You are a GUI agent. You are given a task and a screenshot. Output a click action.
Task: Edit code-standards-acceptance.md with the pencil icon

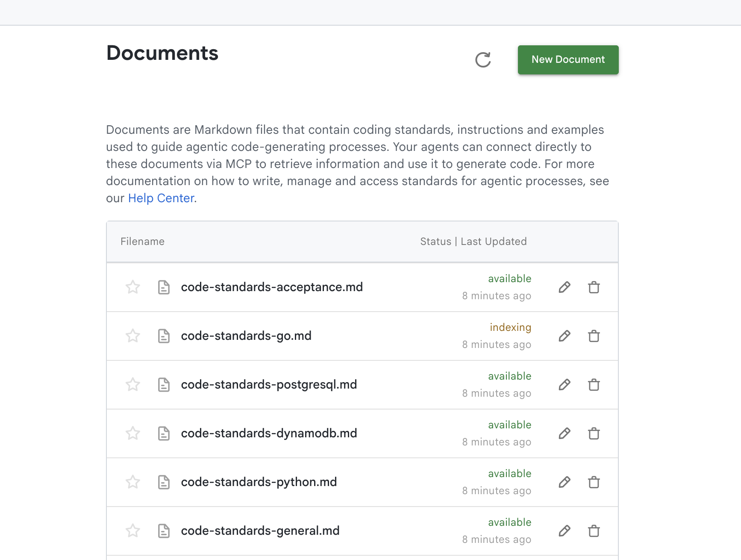tap(564, 287)
